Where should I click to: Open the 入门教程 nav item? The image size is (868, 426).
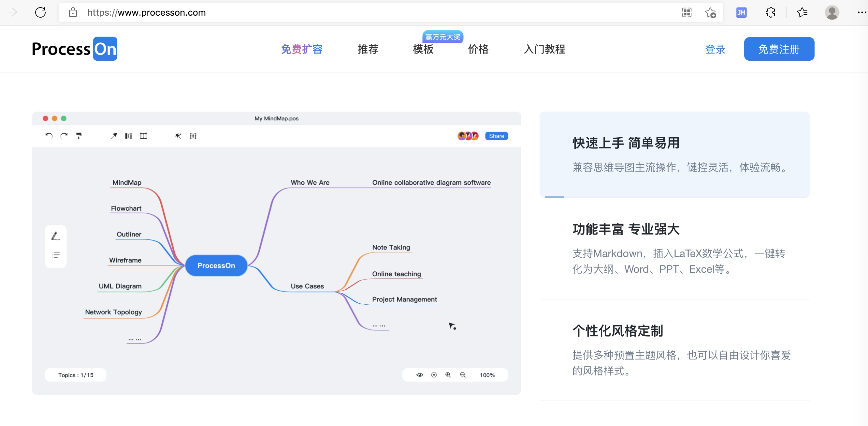tap(544, 49)
